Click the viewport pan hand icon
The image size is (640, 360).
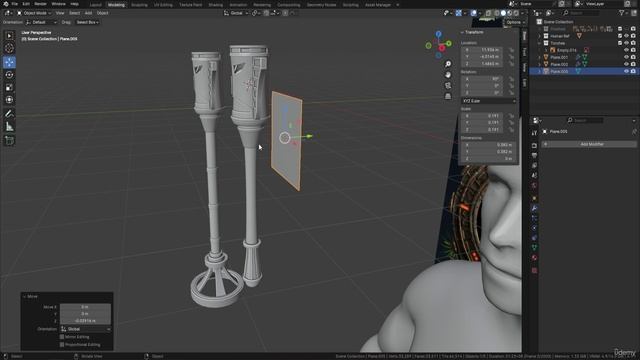point(448,75)
